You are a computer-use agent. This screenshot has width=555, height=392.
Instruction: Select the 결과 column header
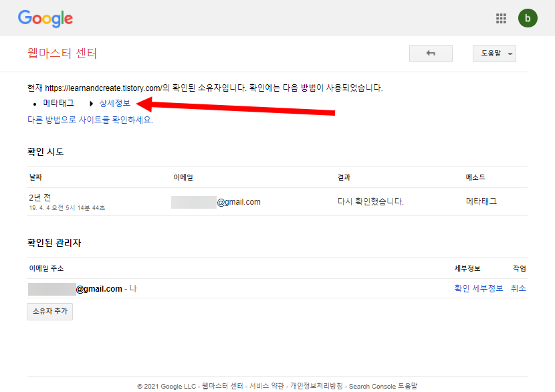pyautogui.click(x=344, y=177)
